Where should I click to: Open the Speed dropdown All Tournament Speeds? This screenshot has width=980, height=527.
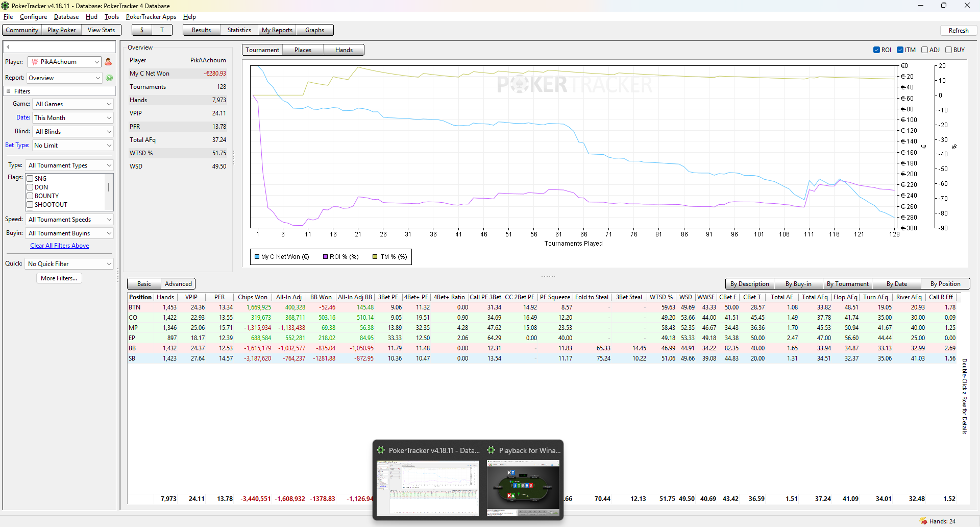(69, 220)
